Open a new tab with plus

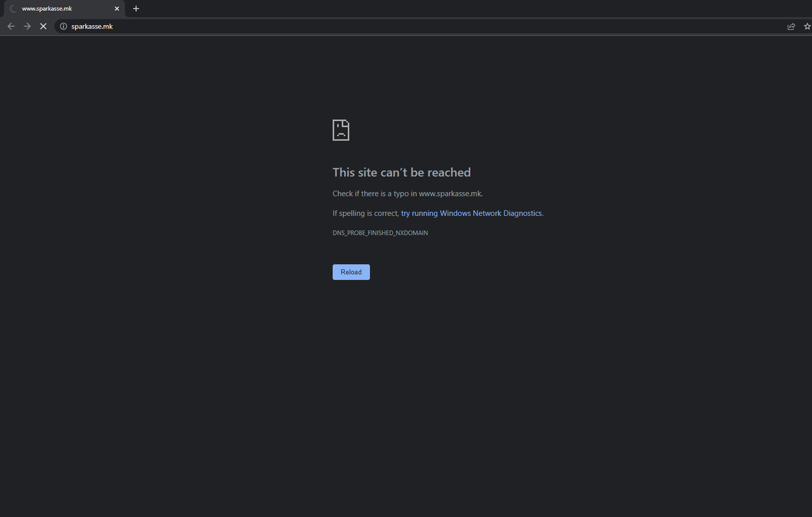[136, 9]
